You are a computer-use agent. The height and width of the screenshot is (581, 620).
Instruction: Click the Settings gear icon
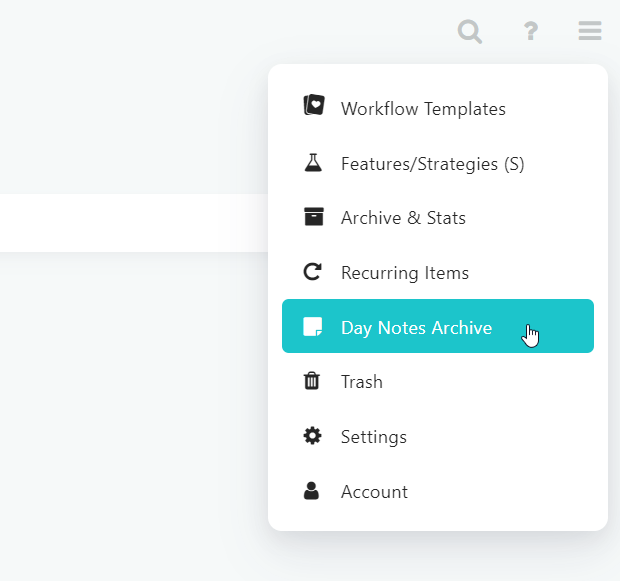pyautogui.click(x=312, y=436)
